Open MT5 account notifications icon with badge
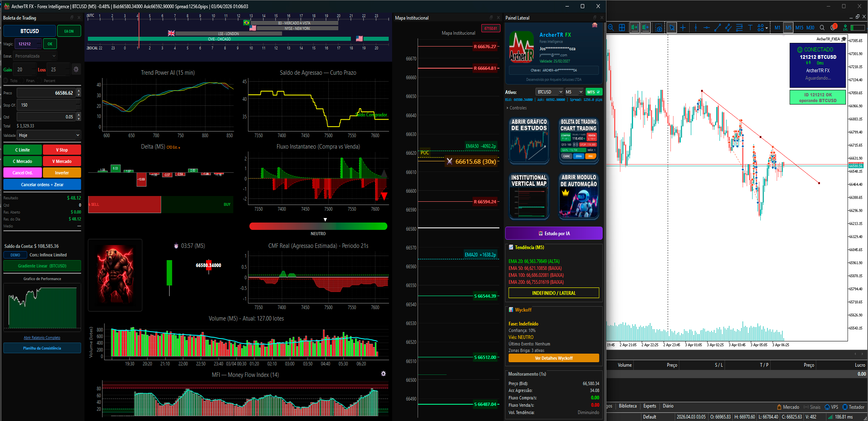 coord(834,27)
